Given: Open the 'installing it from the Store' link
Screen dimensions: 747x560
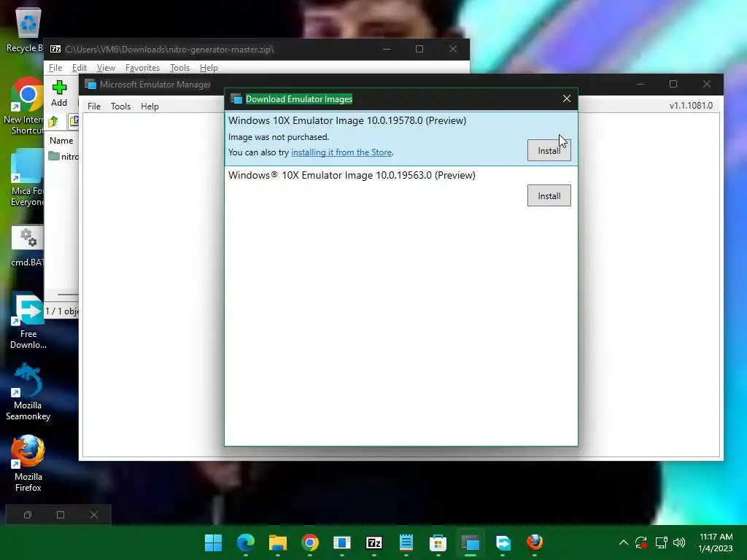Looking at the screenshot, I should tap(341, 152).
